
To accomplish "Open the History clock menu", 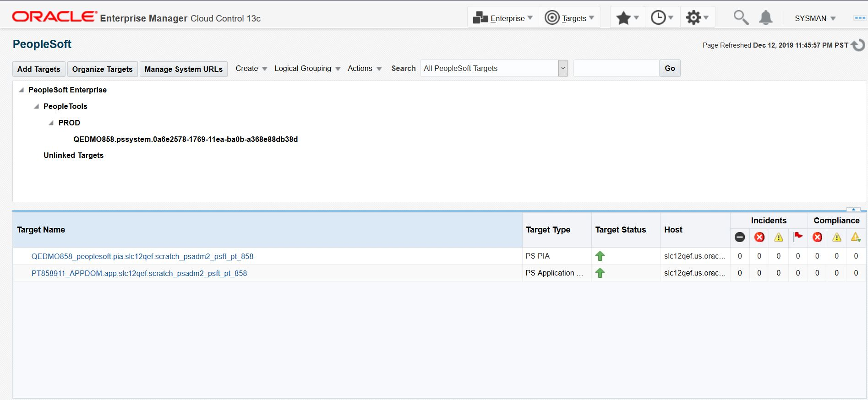I will pos(662,18).
